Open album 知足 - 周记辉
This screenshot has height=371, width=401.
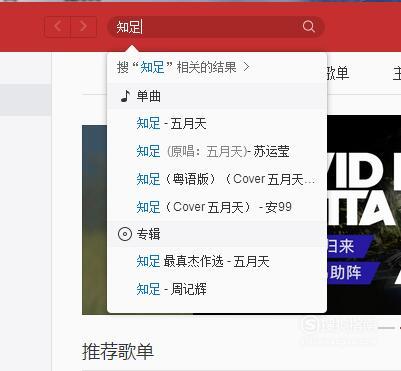point(217,289)
